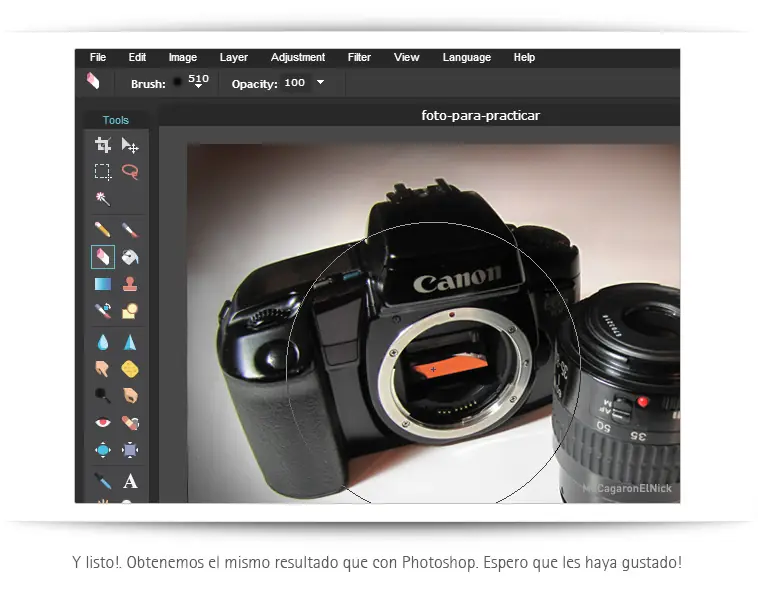Select the Pinch tool
This screenshot has height=600, width=758.
[x=130, y=450]
